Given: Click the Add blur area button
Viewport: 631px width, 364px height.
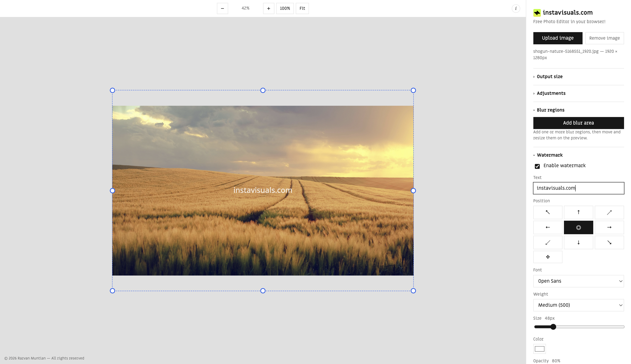Looking at the screenshot, I should 578,123.
